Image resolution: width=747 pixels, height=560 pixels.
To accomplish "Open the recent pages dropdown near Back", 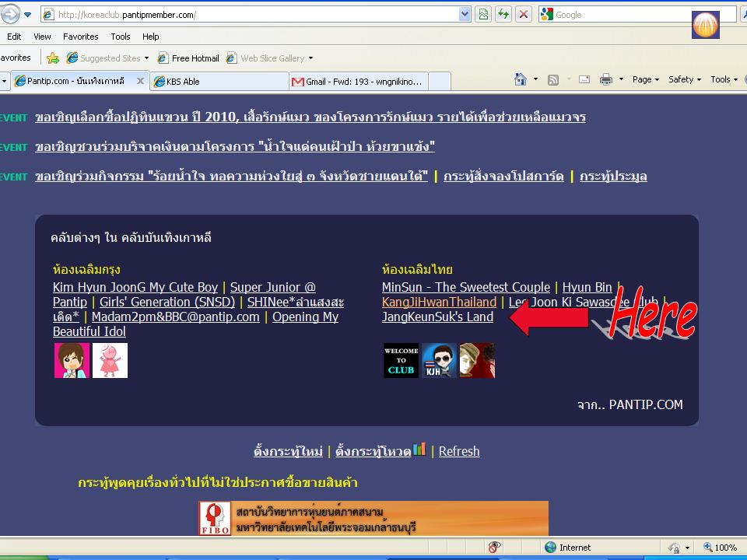I will tap(28, 15).
